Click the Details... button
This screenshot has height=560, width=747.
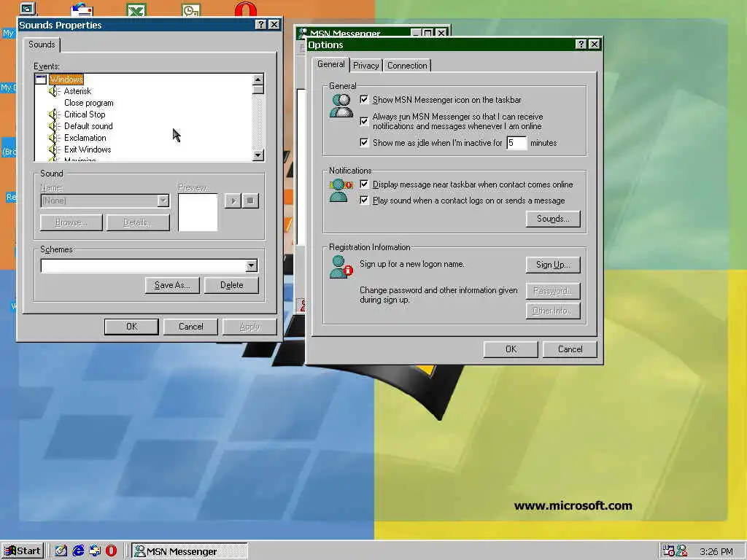[x=138, y=222]
